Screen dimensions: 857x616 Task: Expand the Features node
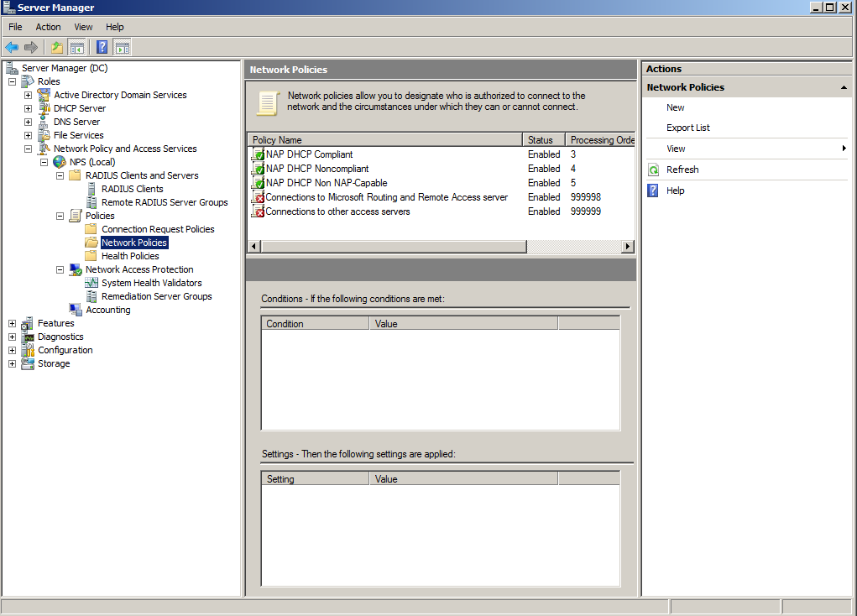(12, 324)
